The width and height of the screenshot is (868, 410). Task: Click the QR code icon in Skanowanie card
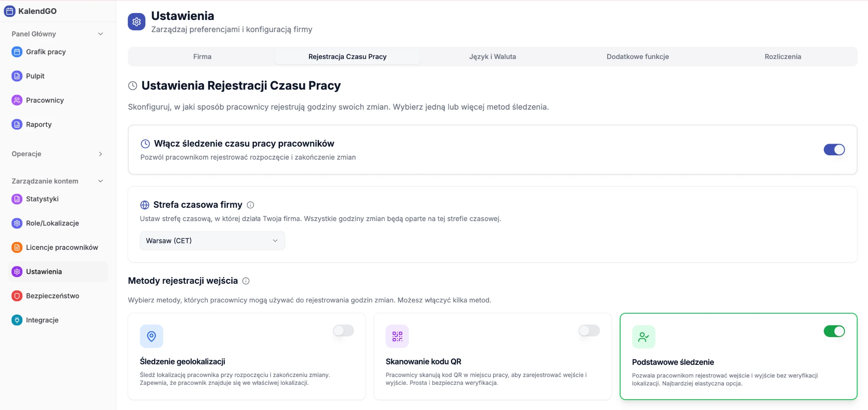[397, 336]
